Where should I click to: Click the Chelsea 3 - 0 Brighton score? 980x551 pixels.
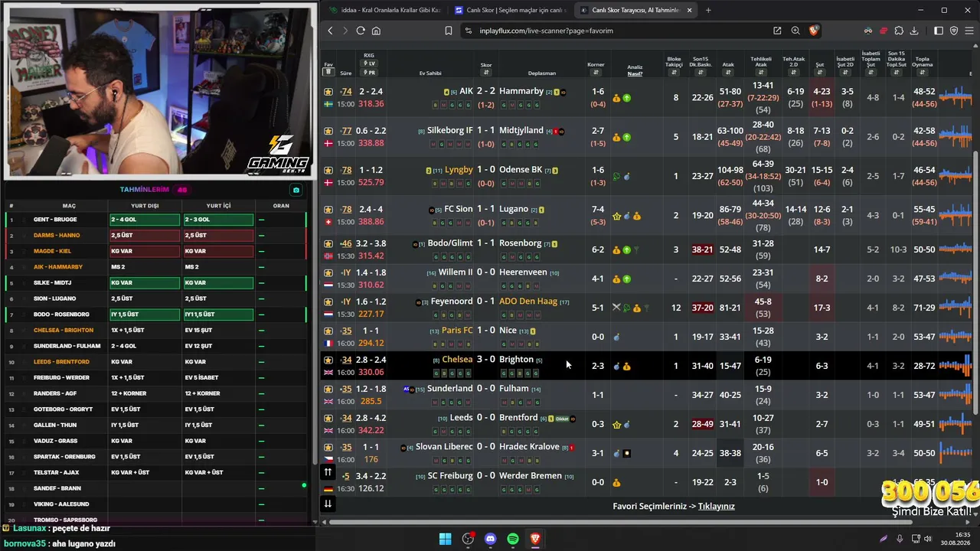tap(486, 360)
